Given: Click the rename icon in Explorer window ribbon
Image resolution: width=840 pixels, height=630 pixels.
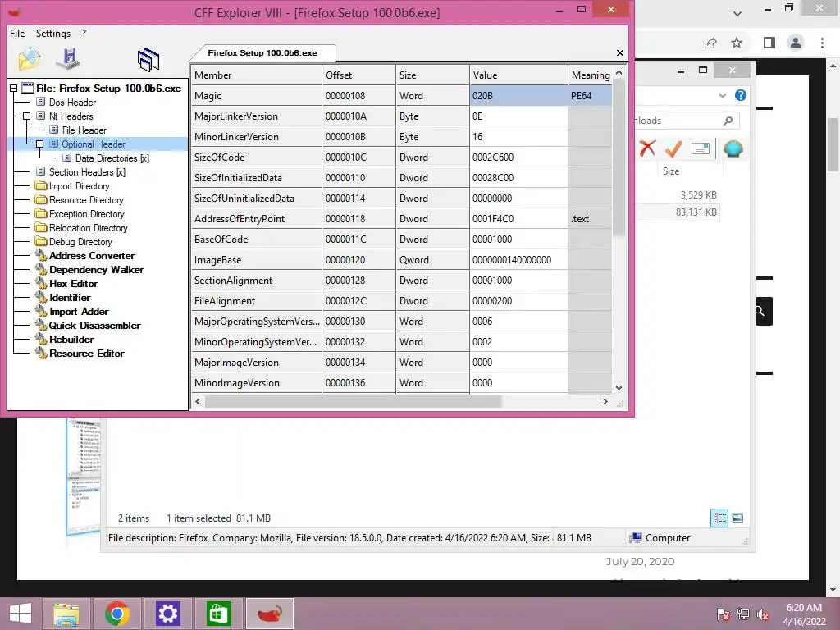Looking at the screenshot, I should point(701,148).
